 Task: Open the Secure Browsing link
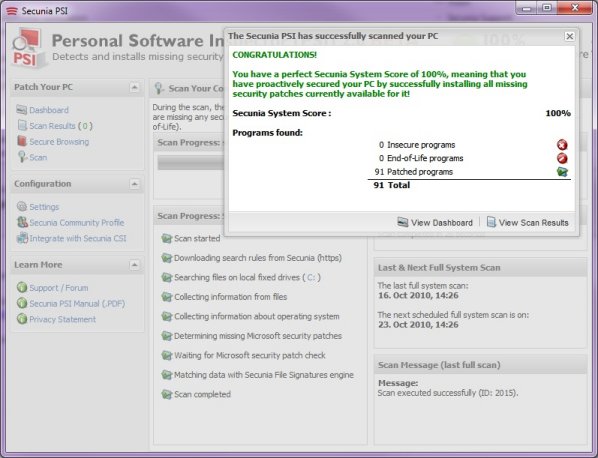click(x=59, y=141)
